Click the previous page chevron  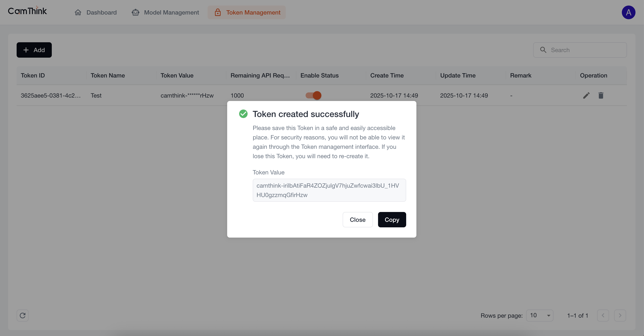pos(603,316)
